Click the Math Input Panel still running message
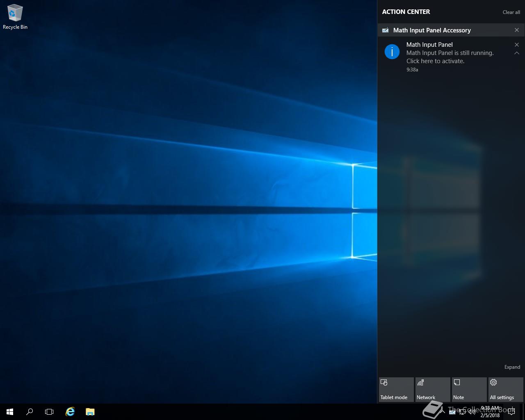 pos(450,57)
